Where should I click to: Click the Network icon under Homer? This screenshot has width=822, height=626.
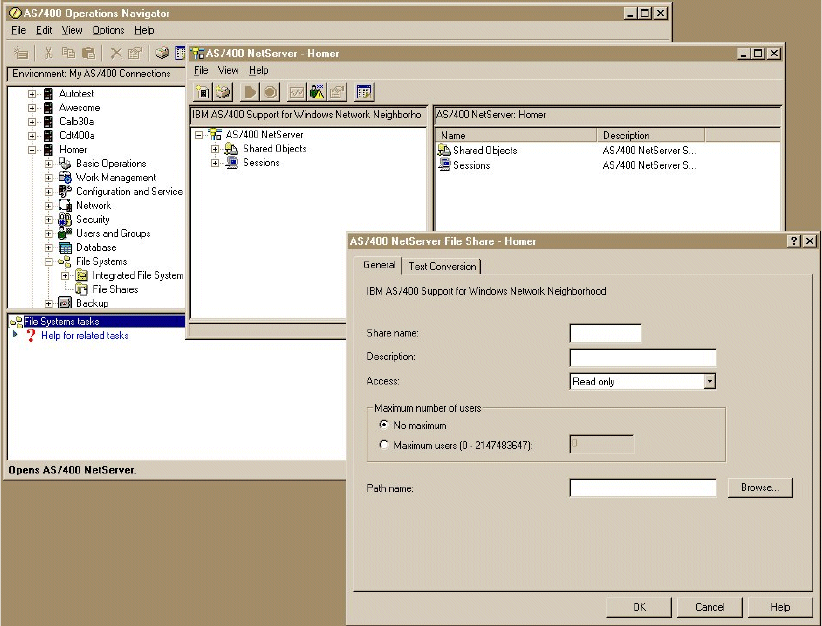pos(65,206)
